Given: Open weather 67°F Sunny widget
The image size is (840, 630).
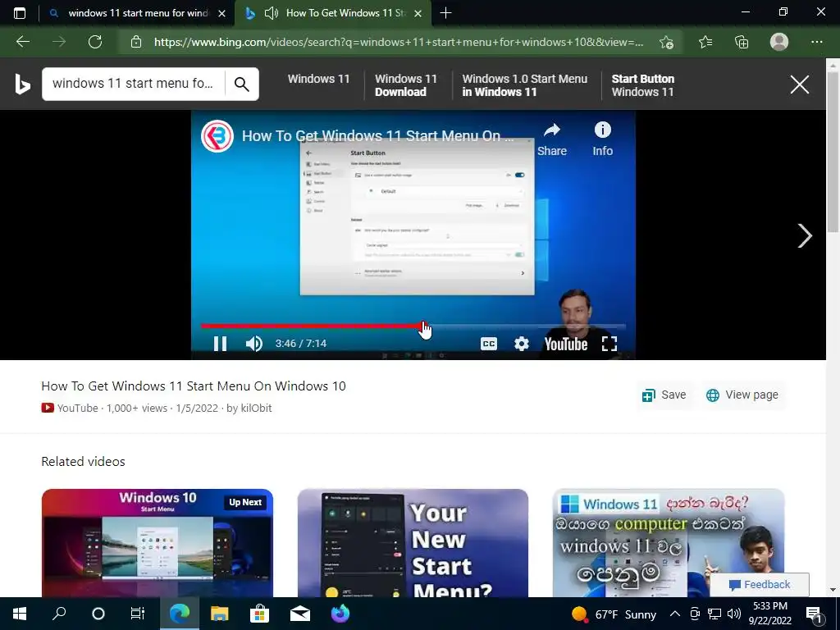Looking at the screenshot, I should coord(614,614).
